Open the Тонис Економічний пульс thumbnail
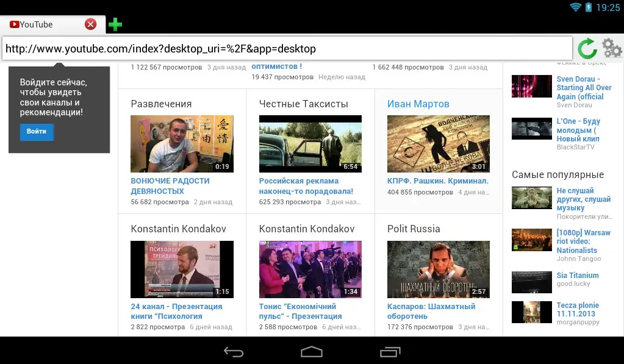The height and width of the screenshot is (364, 624). coord(310,269)
